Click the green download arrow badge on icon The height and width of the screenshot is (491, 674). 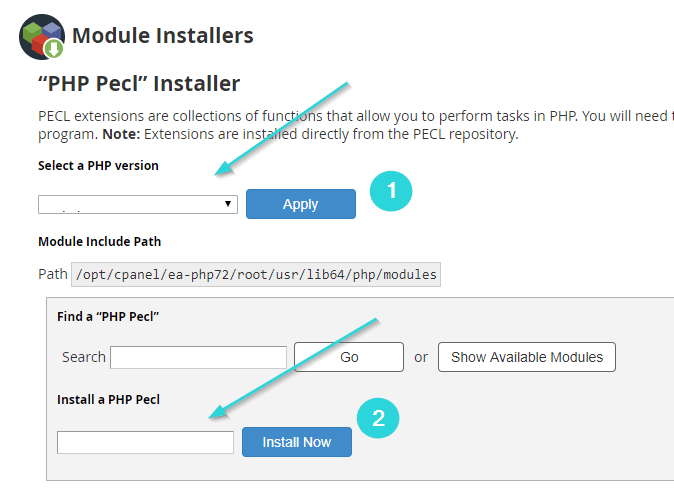pyautogui.click(x=54, y=48)
